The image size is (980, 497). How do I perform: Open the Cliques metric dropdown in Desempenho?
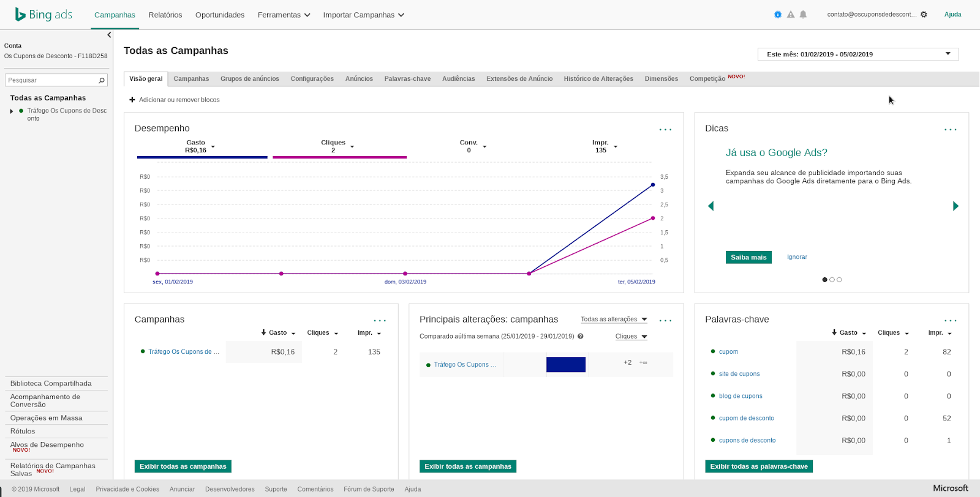352,147
